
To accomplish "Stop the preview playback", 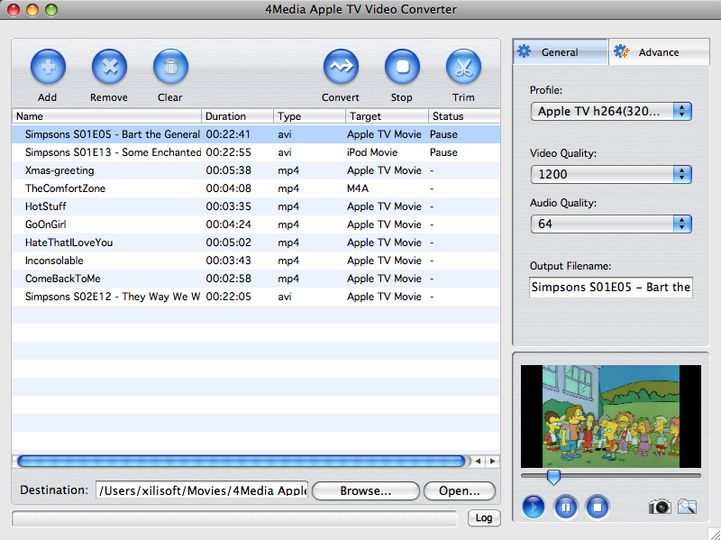I will click(597, 507).
